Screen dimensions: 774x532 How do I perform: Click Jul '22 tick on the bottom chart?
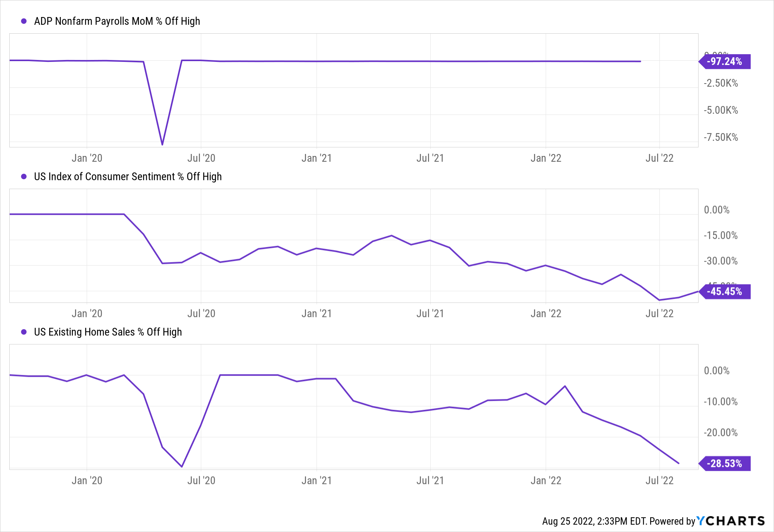coord(659,481)
